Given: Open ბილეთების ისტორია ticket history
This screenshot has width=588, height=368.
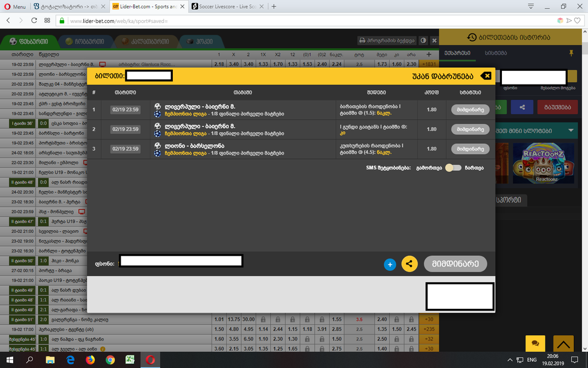Looking at the screenshot, I should (x=509, y=37).
